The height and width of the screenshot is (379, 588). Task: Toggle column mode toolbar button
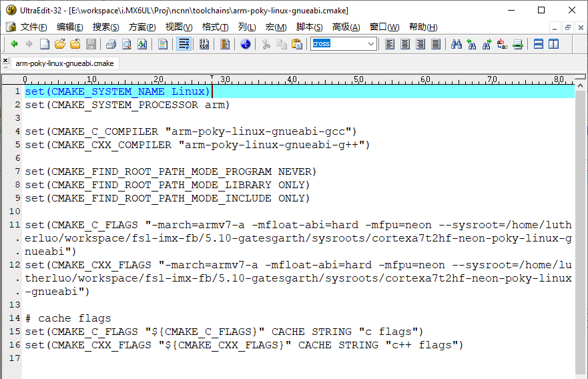[225, 44]
